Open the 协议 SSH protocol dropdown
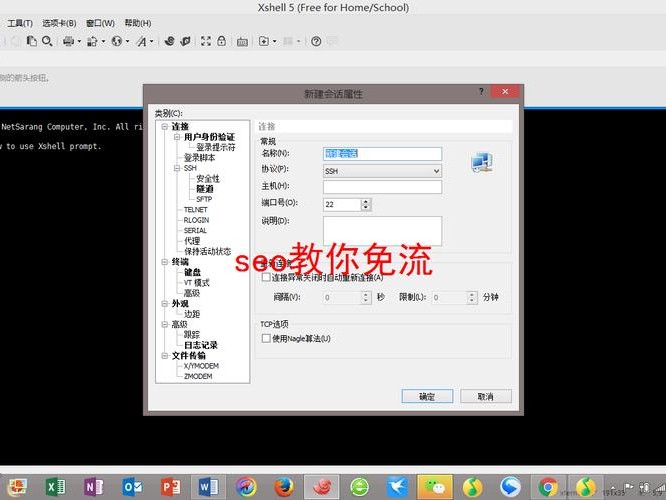Image resolution: width=666 pixels, height=500 pixels. coord(382,171)
